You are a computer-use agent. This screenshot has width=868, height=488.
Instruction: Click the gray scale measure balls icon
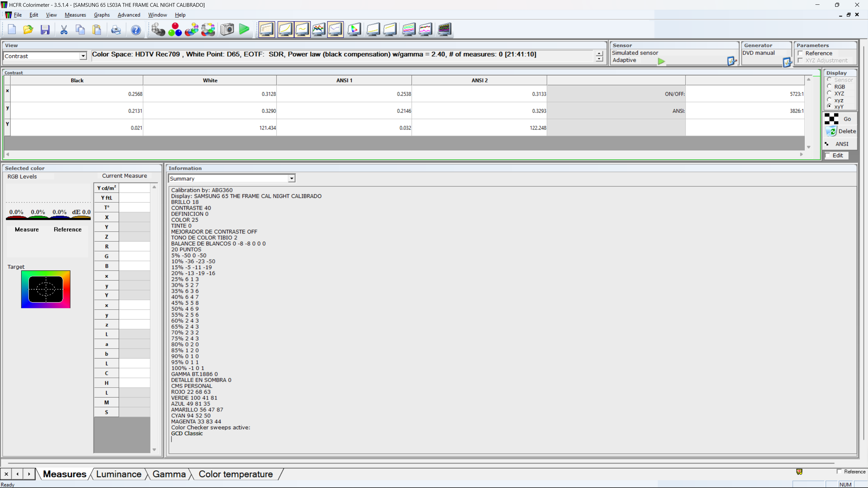point(158,29)
